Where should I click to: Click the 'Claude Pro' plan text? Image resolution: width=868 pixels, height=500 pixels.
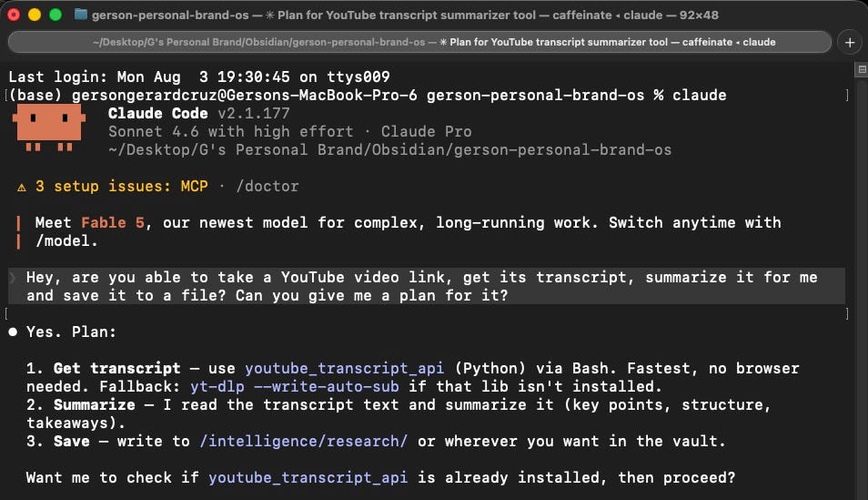tap(426, 132)
